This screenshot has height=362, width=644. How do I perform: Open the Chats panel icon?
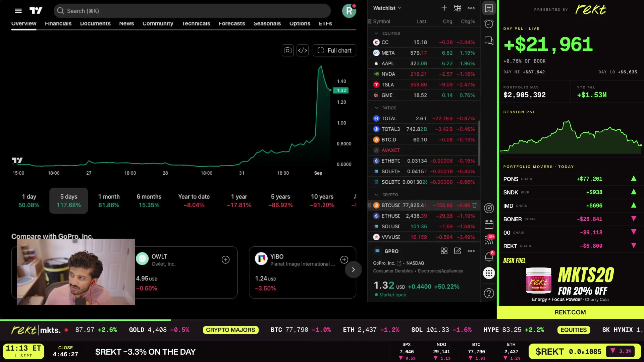point(489,41)
